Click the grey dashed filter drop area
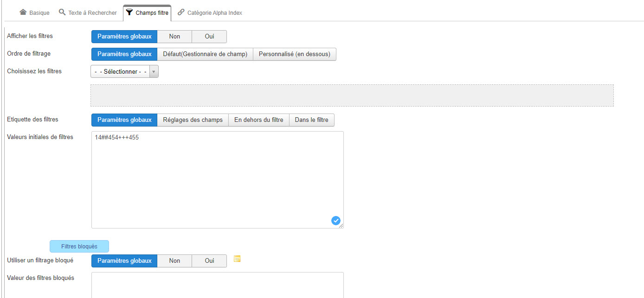 [352, 95]
